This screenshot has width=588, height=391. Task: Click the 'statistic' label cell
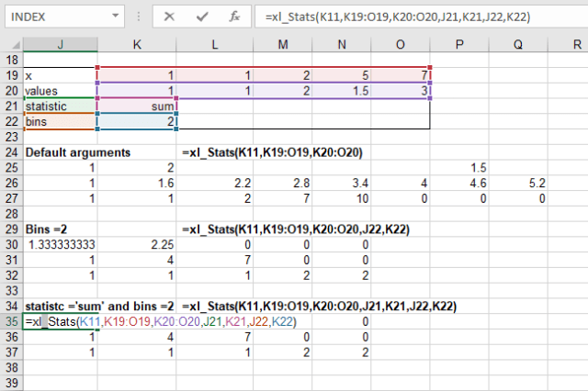(60, 106)
